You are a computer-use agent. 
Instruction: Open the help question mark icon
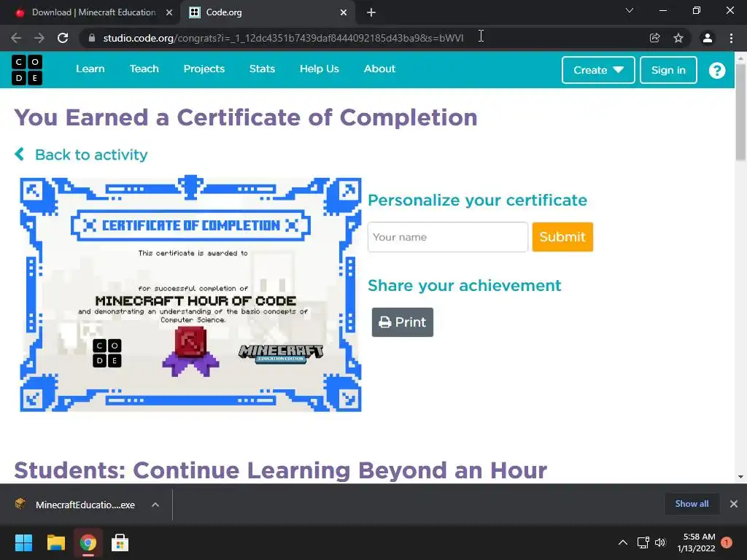tap(716, 70)
